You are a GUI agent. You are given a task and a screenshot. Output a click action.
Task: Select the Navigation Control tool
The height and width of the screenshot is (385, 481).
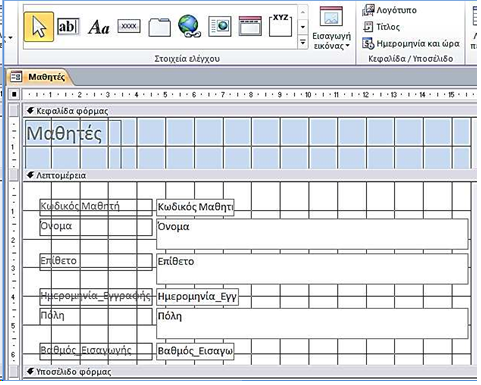click(x=250, y=26)
